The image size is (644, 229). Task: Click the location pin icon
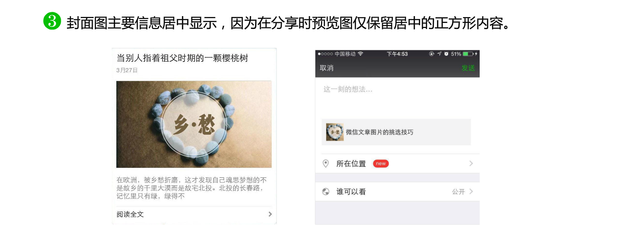(326, 164)
